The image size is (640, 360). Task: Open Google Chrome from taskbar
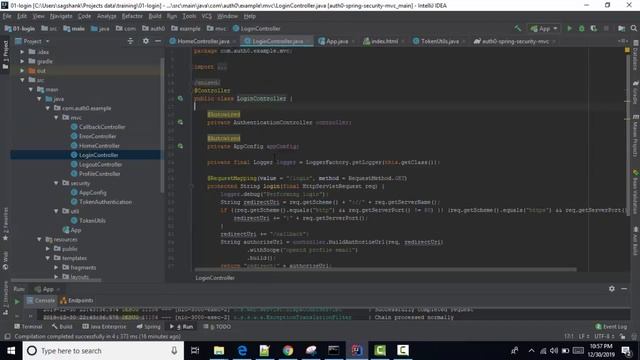(288, 351)
